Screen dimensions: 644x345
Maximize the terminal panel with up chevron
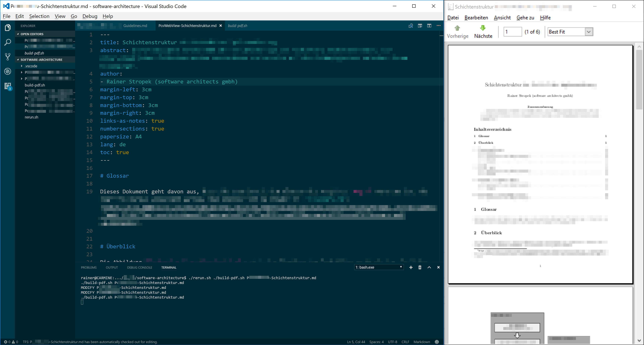coord(429,267)
